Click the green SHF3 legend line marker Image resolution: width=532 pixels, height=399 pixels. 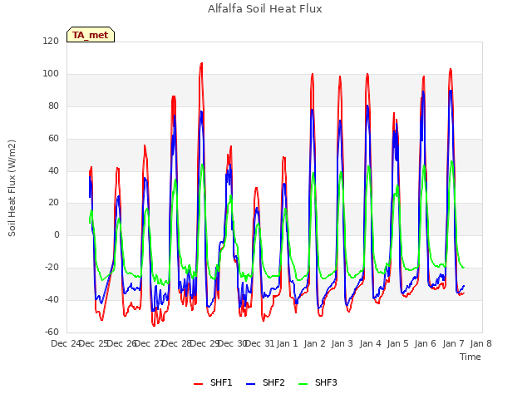tap(303, 384)
